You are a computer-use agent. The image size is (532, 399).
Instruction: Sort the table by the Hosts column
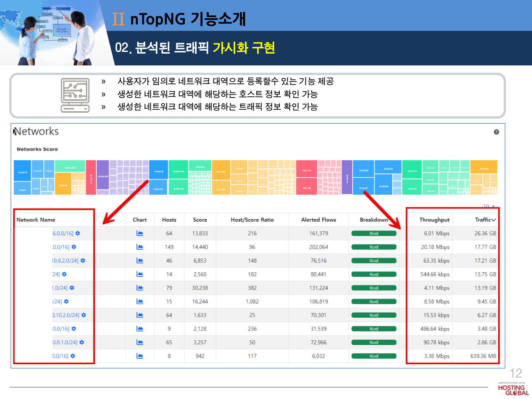[x=169, y=220]
